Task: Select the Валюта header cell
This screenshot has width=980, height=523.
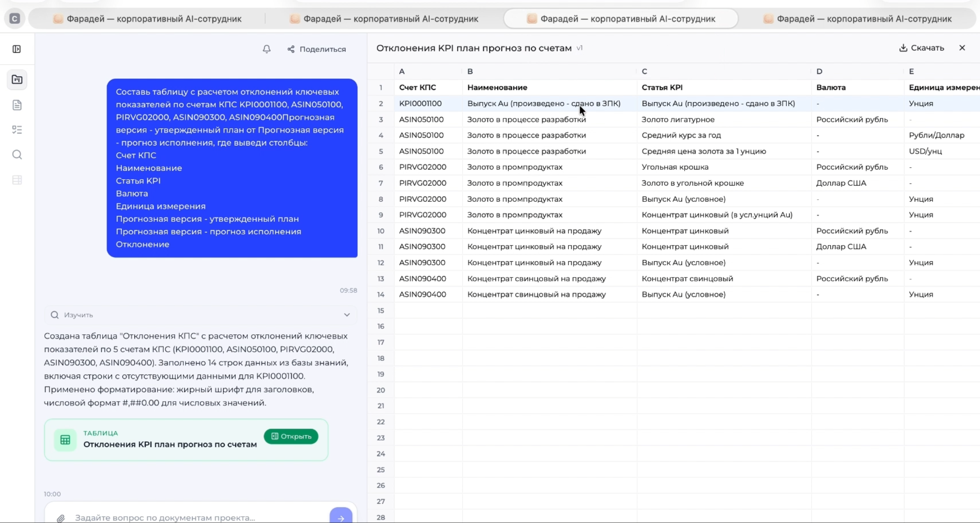Action: [x=858, y=87]
